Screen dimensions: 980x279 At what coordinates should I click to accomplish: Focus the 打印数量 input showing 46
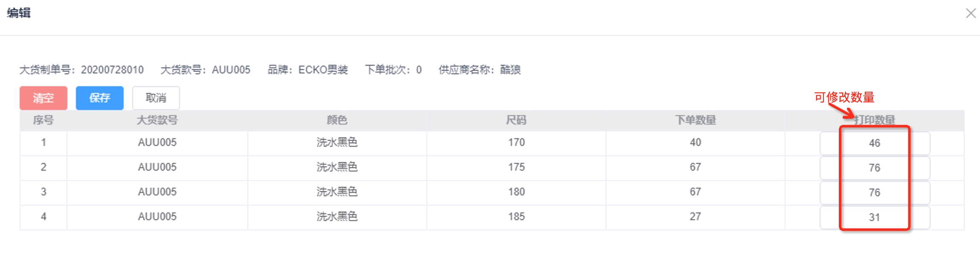(x=874, y=143)
